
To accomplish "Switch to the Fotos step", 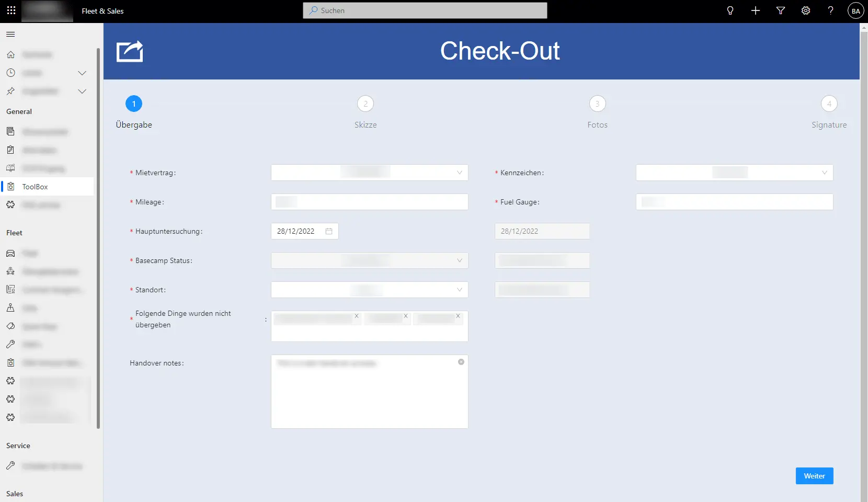I will pyautogui.click(x=598, y=104).
